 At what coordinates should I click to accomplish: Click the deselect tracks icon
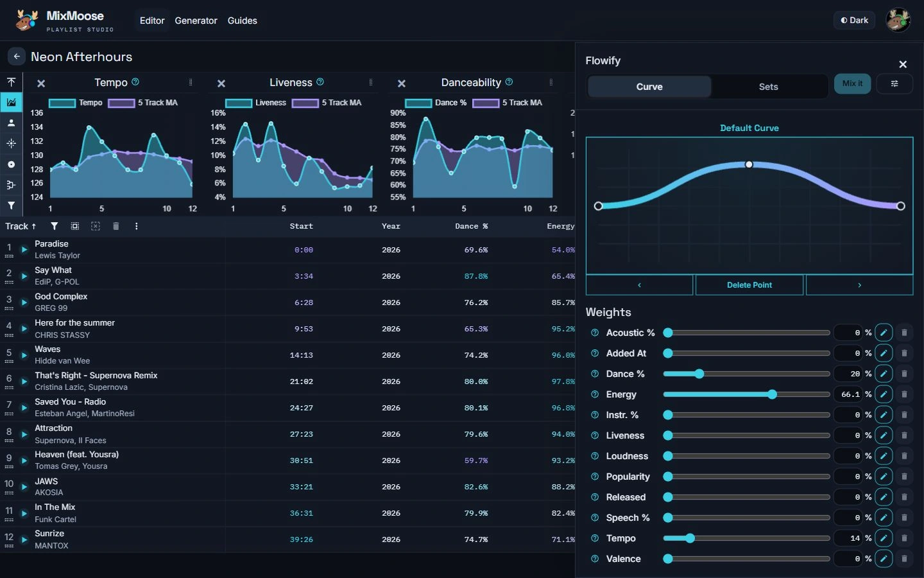[96, 226]
